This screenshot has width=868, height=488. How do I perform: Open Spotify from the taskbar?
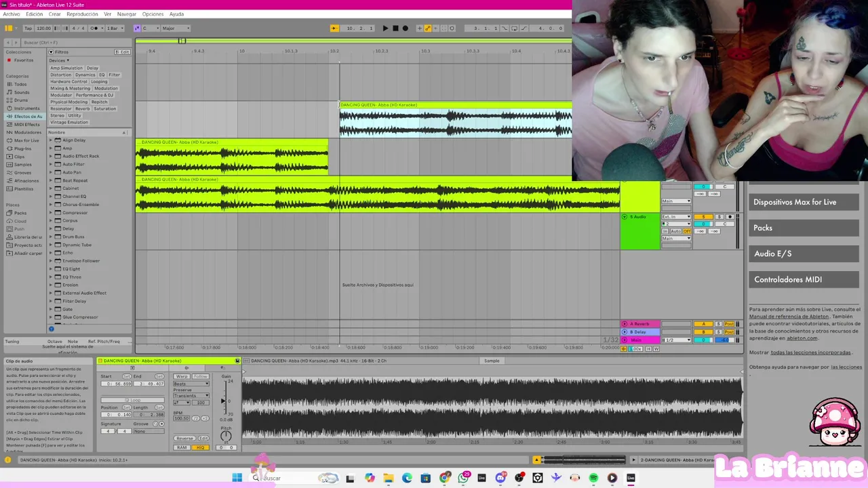[x=593, y=478]
